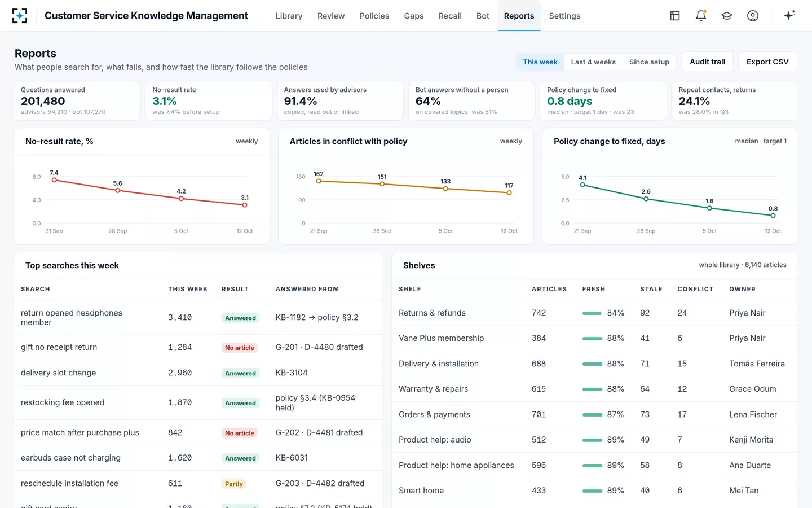The height and width of the screenshot is (508, 812).
Task: Open the user profile icon
Action: tap(753, 16)
